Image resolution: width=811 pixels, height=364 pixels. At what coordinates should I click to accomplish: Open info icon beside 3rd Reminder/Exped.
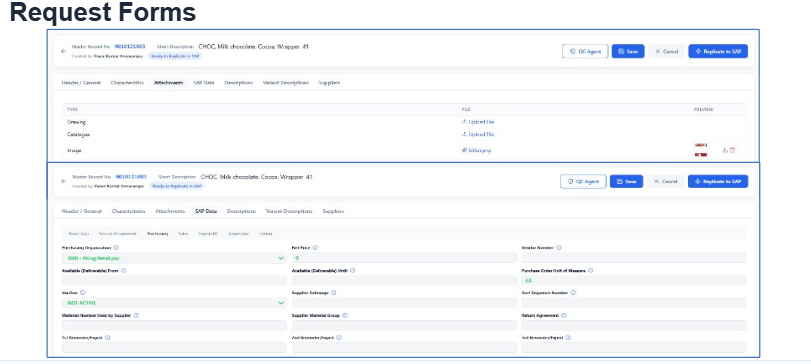[x=568, y=338]
